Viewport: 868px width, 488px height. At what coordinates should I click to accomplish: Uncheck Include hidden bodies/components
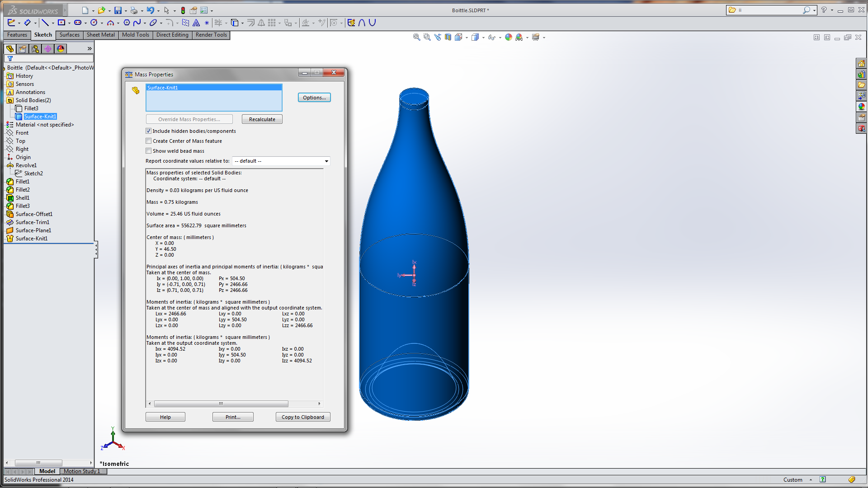coord(148,131)
